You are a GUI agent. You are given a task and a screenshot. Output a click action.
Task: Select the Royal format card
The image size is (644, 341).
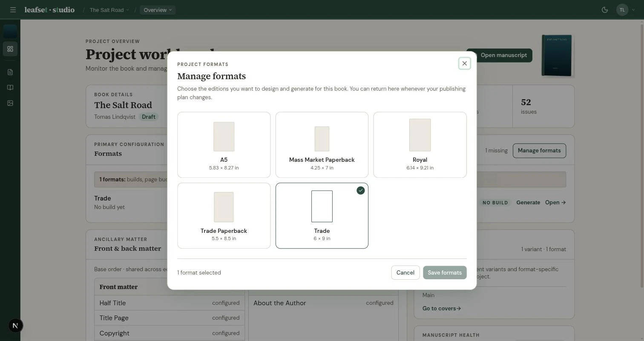420,145
